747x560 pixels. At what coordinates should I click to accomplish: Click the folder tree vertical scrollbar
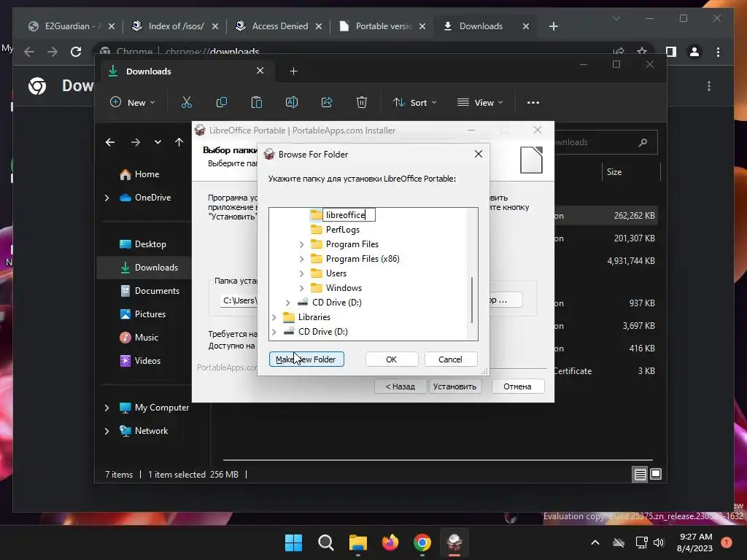(x=472, y=300)
